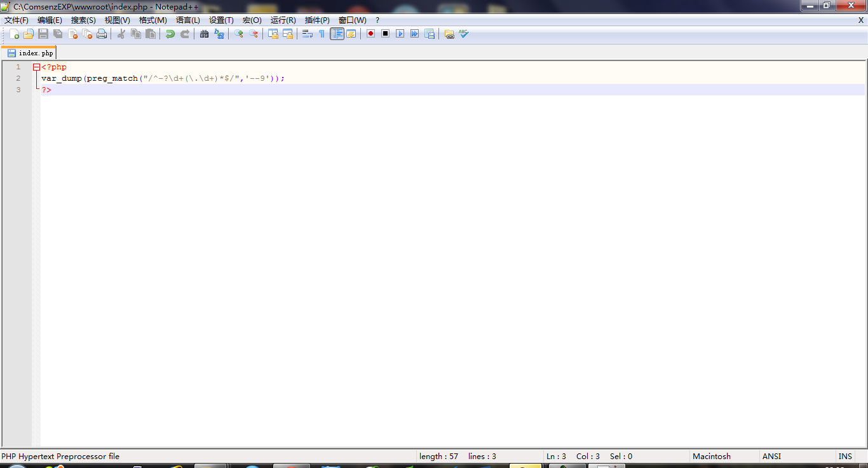Open Find with the binoculars icon

[204, 34]
